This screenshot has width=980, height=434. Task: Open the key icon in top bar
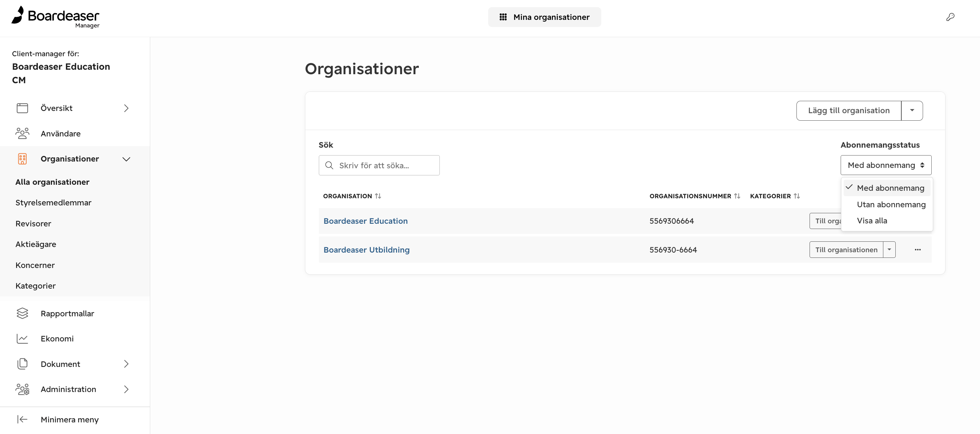pyautogui.click(x=950, y=17)
